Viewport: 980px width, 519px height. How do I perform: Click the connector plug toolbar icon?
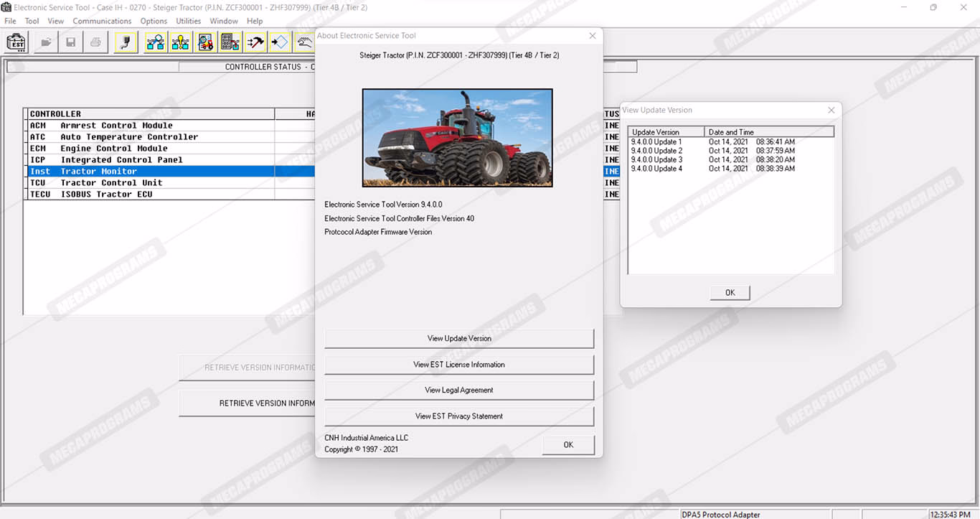coord(126,42)
